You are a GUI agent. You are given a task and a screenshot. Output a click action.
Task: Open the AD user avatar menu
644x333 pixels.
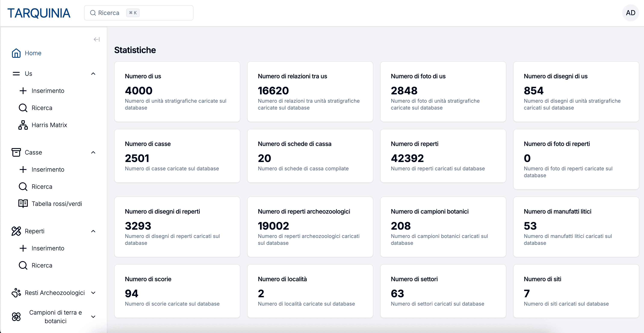(630, 13)
